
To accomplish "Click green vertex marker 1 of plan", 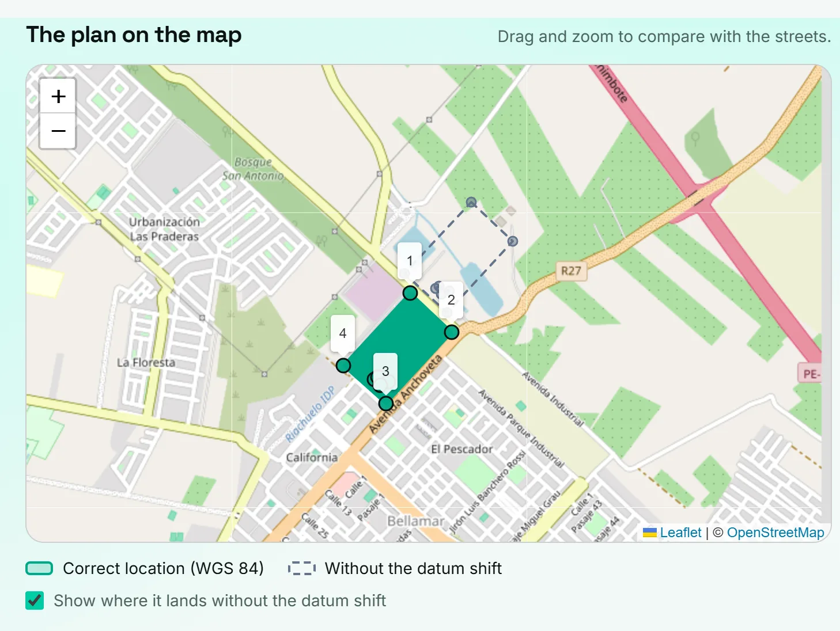I will (x=410, y=293).
